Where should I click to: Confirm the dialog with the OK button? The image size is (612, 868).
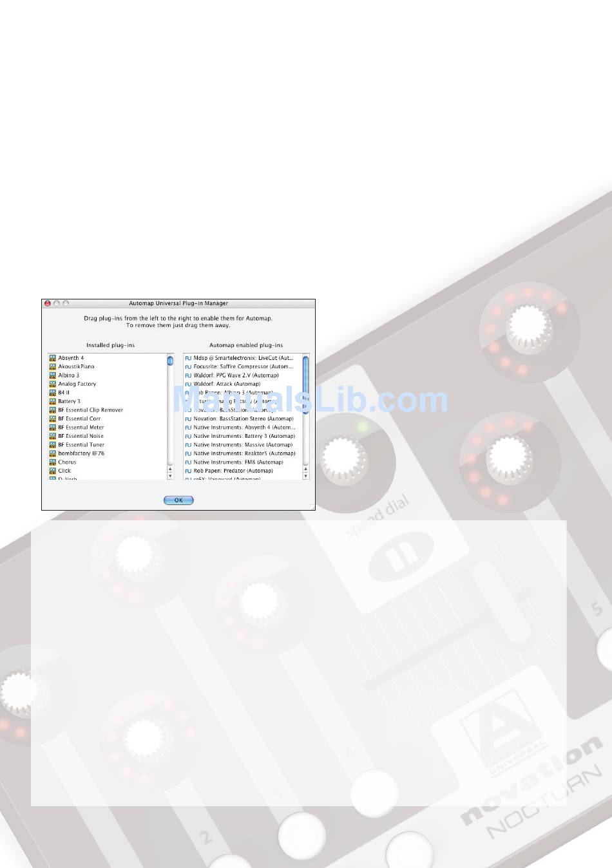point(178,500)
